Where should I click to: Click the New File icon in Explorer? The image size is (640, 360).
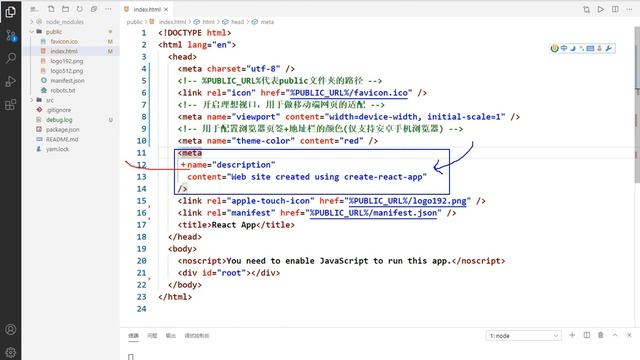pos(51,9)
